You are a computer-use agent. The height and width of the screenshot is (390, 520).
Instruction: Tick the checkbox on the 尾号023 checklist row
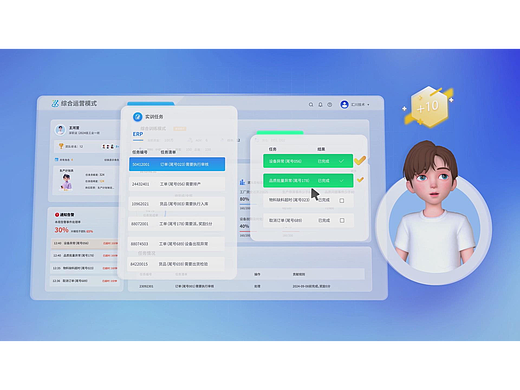[x=342, y=200]
